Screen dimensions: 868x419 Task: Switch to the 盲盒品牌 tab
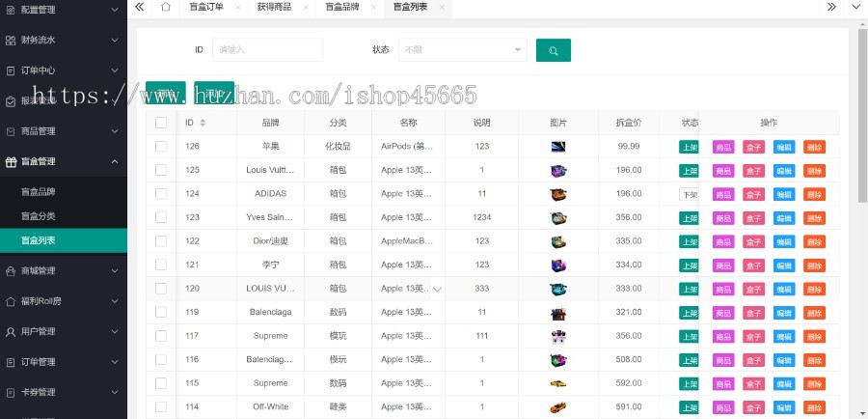342,7
